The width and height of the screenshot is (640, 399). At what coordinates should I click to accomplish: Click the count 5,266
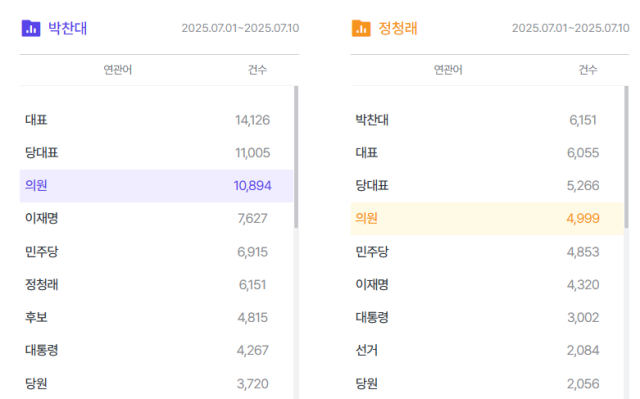click(583, 186)
